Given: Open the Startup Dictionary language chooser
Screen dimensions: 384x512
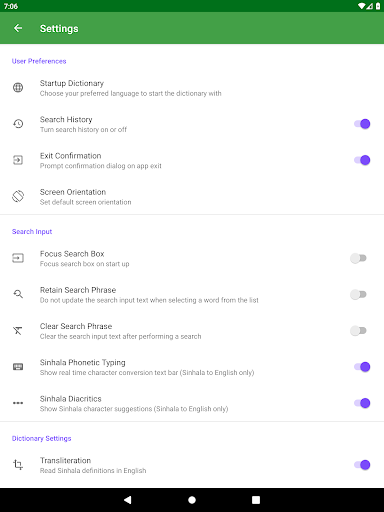Looking at the screenshot, I should click(192, 88).
